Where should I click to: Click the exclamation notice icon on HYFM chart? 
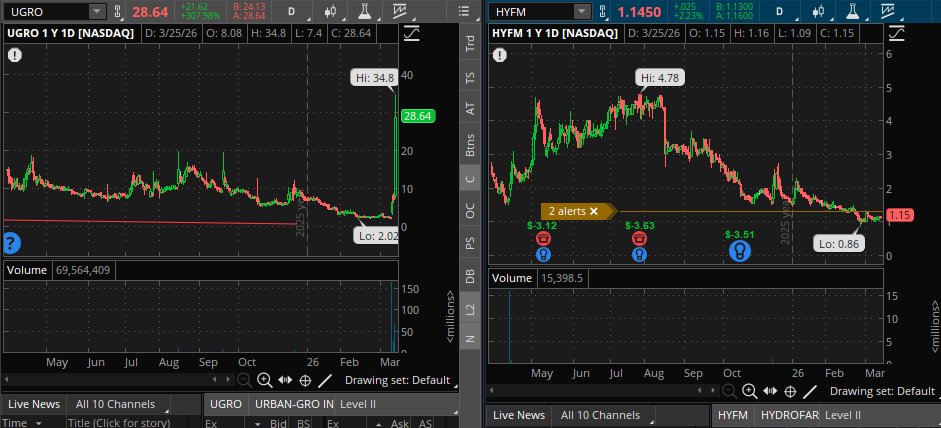click(x=499, y=55)
